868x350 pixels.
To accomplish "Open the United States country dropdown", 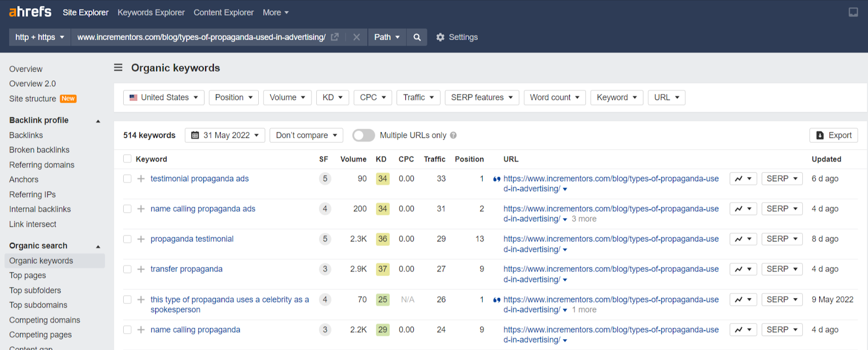I will tap(164, 98).
